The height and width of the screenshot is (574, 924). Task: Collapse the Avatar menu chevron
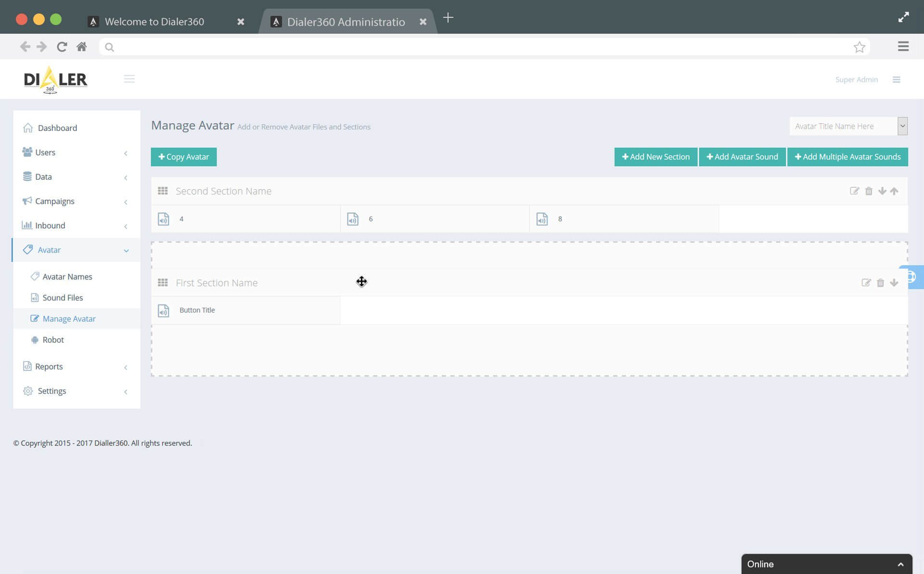point(126,250)
